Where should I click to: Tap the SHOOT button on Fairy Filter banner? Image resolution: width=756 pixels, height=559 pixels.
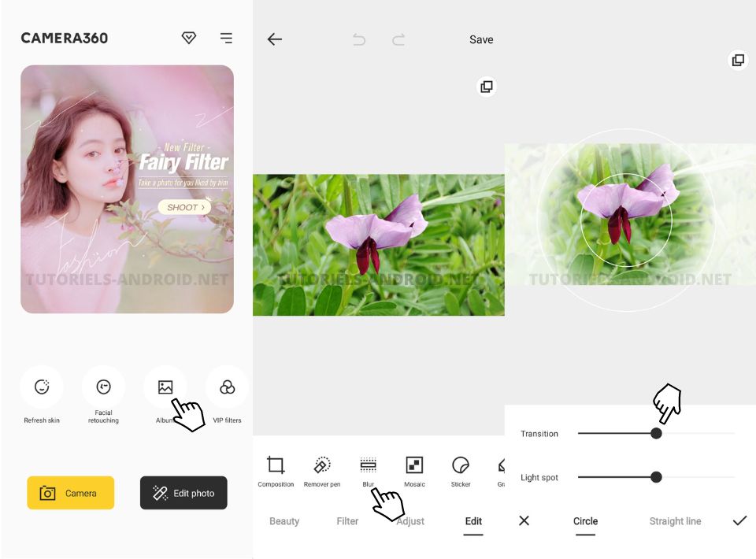184,207
